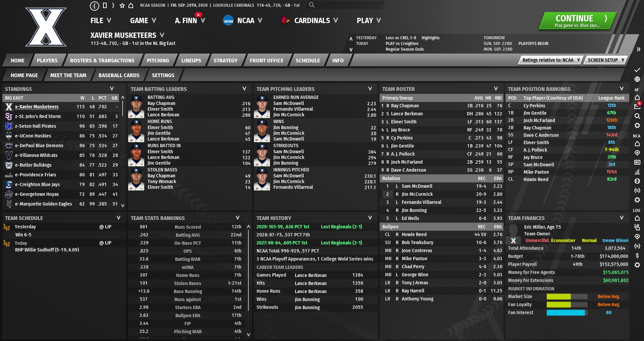Open the Highlights link for yesterday's game
Image resolution: width=644 pixels, height=341 pixels.
431,38
